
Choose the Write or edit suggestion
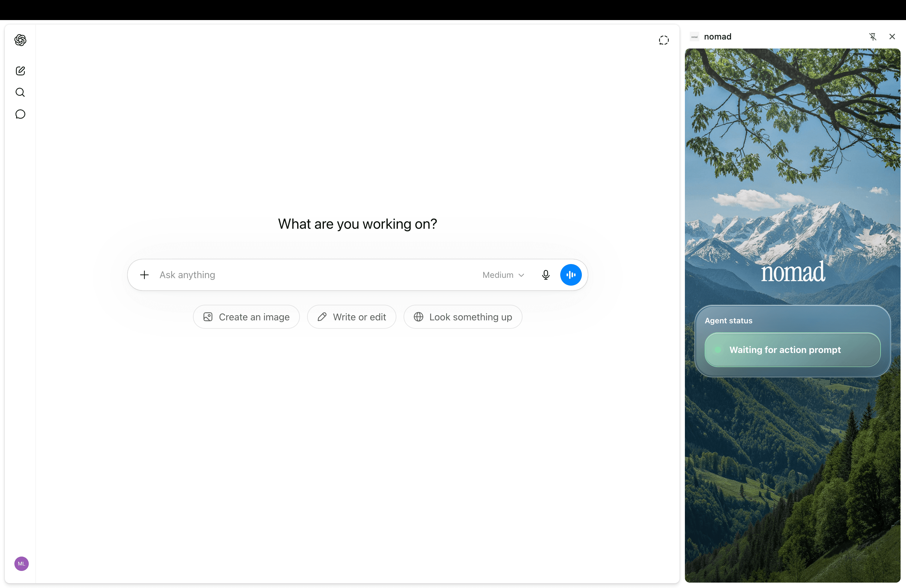tap(351, 317)
